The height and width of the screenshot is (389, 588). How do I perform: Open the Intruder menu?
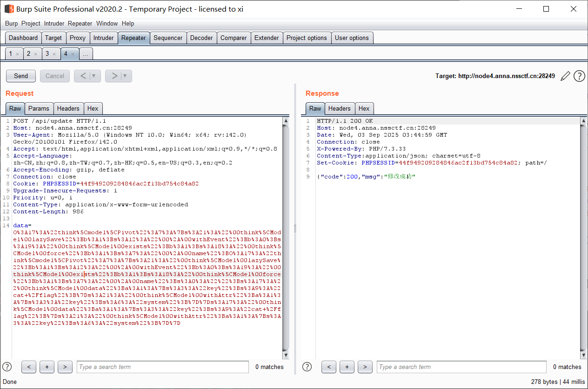(54, 23)
